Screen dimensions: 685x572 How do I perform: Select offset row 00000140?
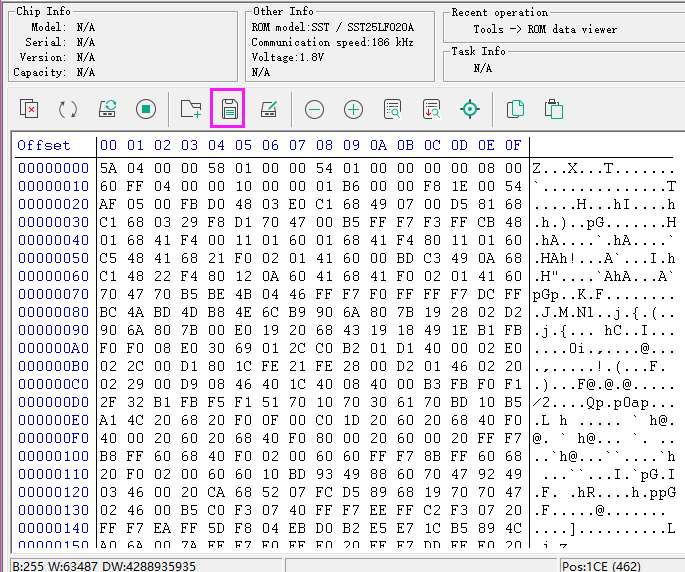53,528
